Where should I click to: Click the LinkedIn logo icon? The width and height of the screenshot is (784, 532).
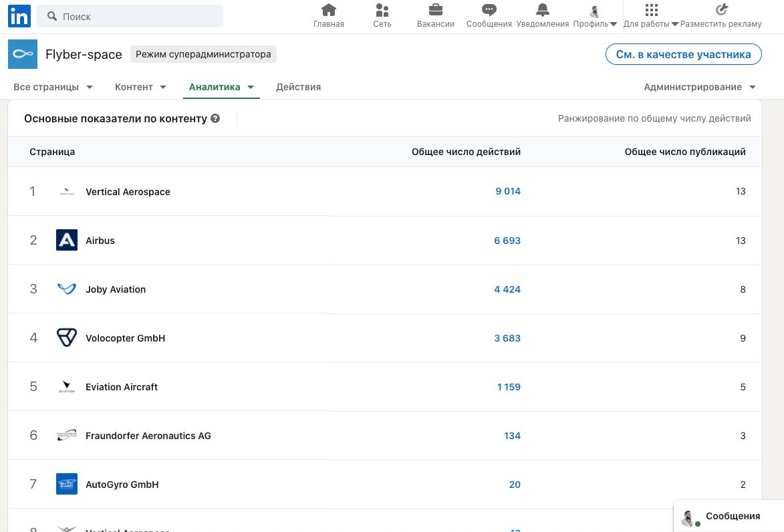click(x=19, y=17)
